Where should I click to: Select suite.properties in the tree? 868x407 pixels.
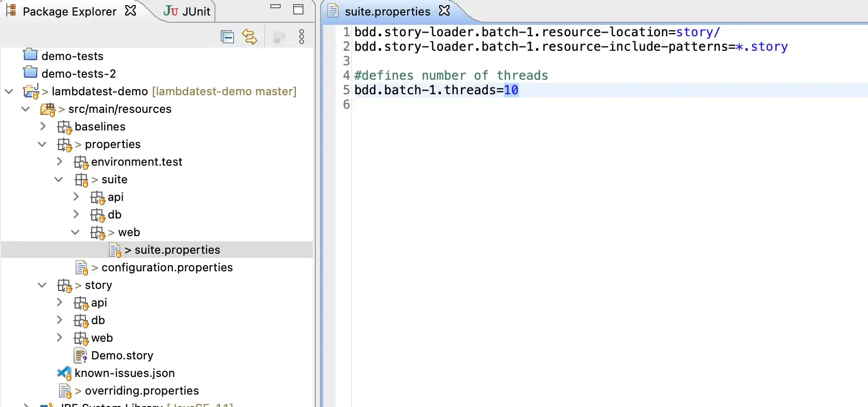pyautogui.click(x=177, y=250)
